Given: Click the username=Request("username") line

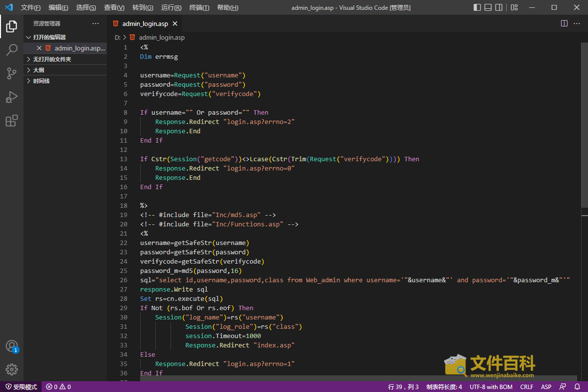Looking at the screenshot, I should coord(193,75).
